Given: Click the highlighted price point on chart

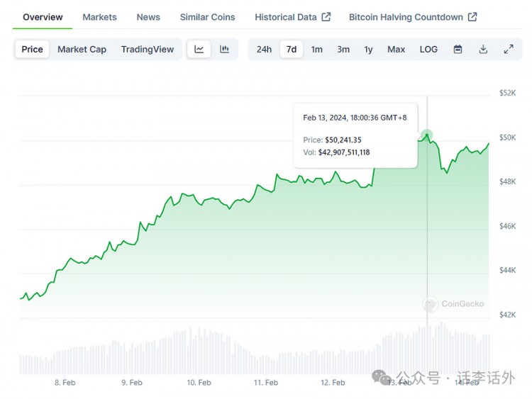Looking at the screenshot, I should tap(427, 135).
